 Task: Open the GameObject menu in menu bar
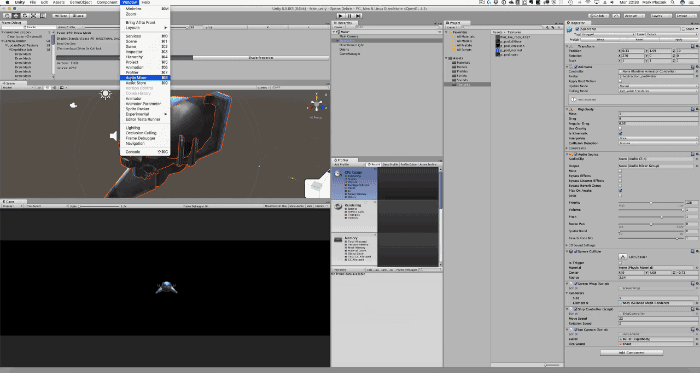(80, 2)
